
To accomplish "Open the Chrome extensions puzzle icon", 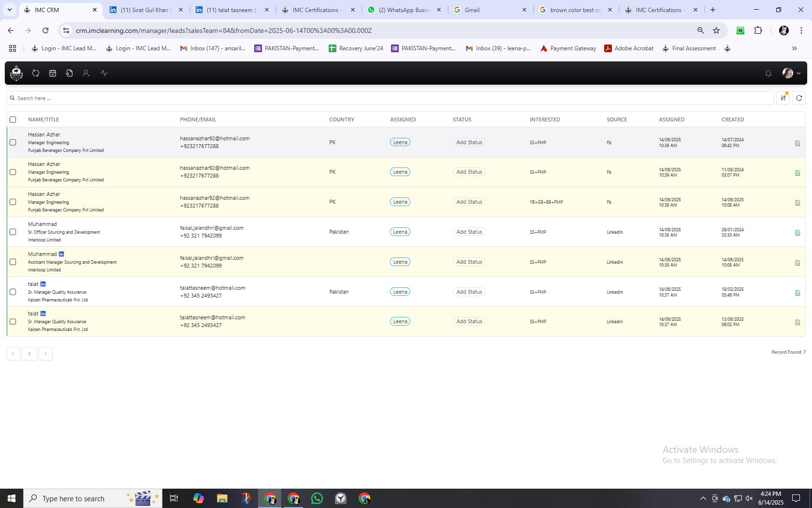I will pyautogui.click(x=758, y=30).
